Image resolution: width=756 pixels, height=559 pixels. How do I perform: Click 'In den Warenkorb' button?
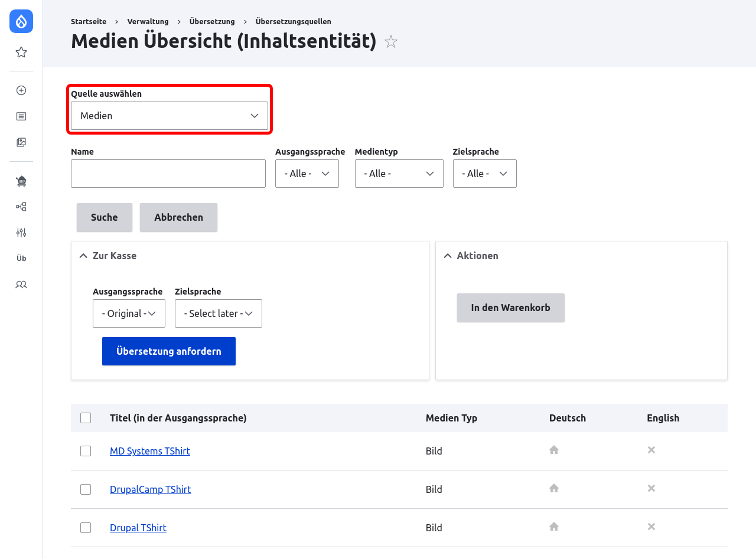pyautogui.click(x=511, y=308)
